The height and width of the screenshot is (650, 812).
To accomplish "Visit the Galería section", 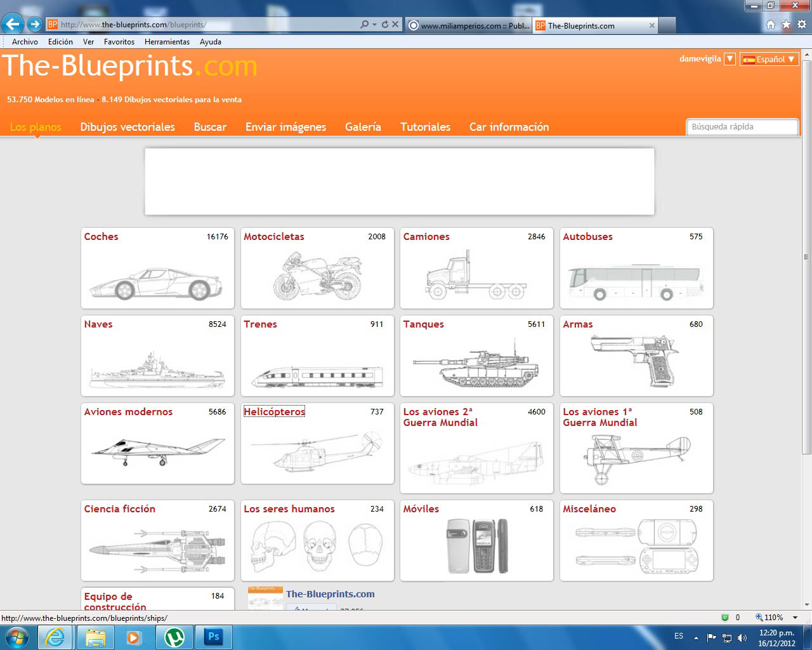I will 363,127.
